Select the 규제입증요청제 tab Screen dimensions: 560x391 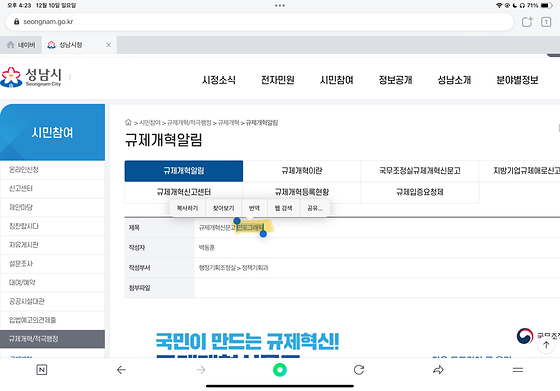pos(420,192)
